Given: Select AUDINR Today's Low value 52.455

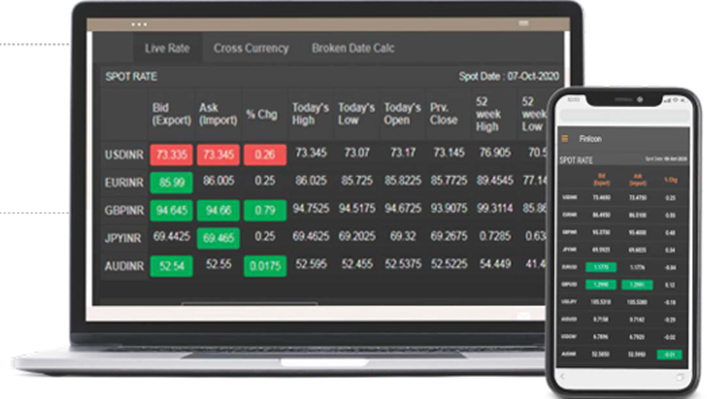Looking at the screenshot, I should click(x=357, y=264).
